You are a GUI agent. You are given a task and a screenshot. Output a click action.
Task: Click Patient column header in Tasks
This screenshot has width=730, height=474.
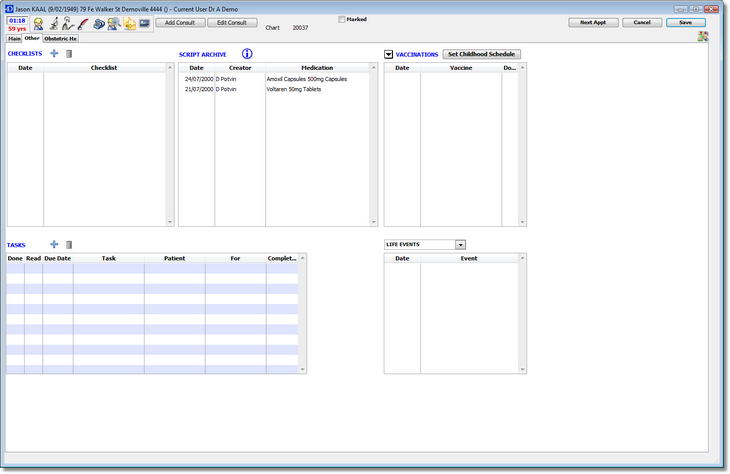[175, 258]
